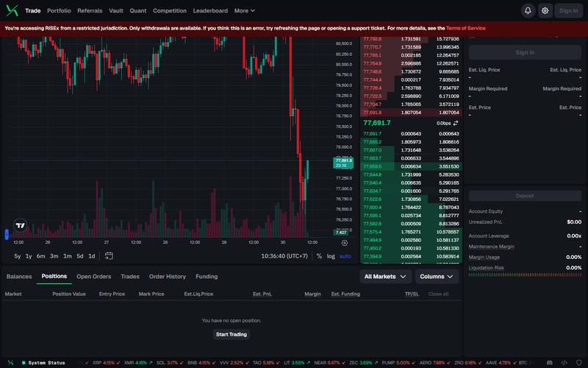Open the Portfolio page
This screenshot has width=588, height=368.
59,11
